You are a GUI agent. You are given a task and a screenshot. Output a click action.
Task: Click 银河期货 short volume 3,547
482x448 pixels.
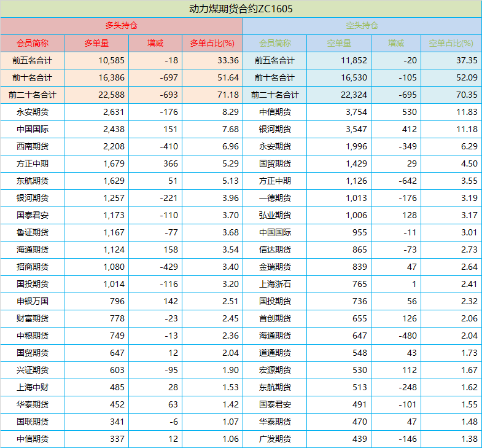356,129
